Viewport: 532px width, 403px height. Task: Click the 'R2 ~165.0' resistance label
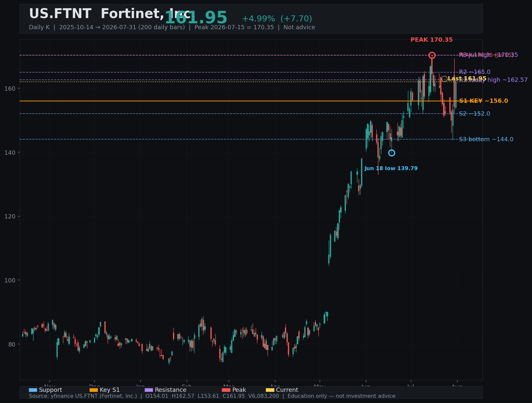tap(475, 72)
